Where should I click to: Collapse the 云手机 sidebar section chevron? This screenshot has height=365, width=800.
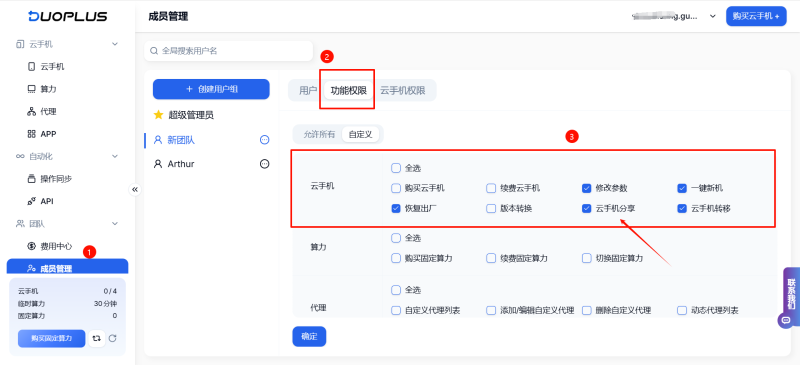115,44
